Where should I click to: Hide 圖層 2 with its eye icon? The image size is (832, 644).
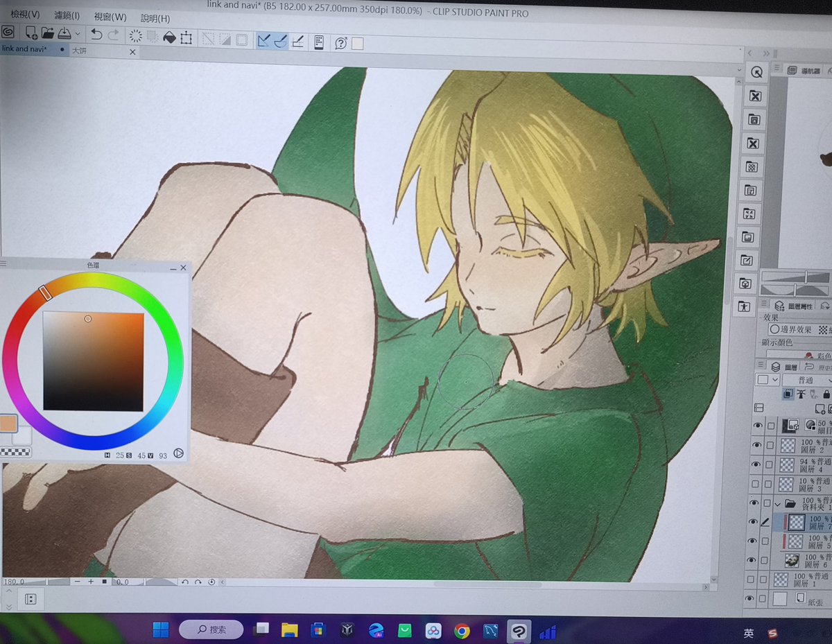click(757, 445)
